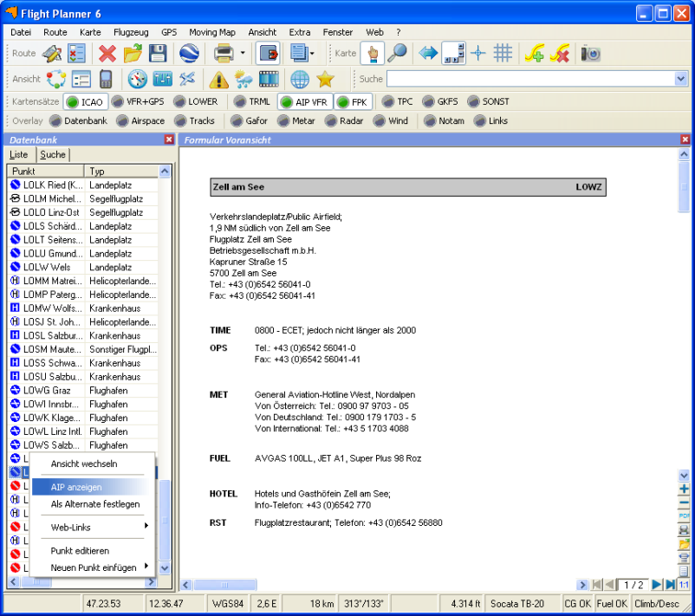The width and height of the screenshot is (695, 616).
Task: Click the yellow star favorites icon
Action: click(x=325, y=80)
